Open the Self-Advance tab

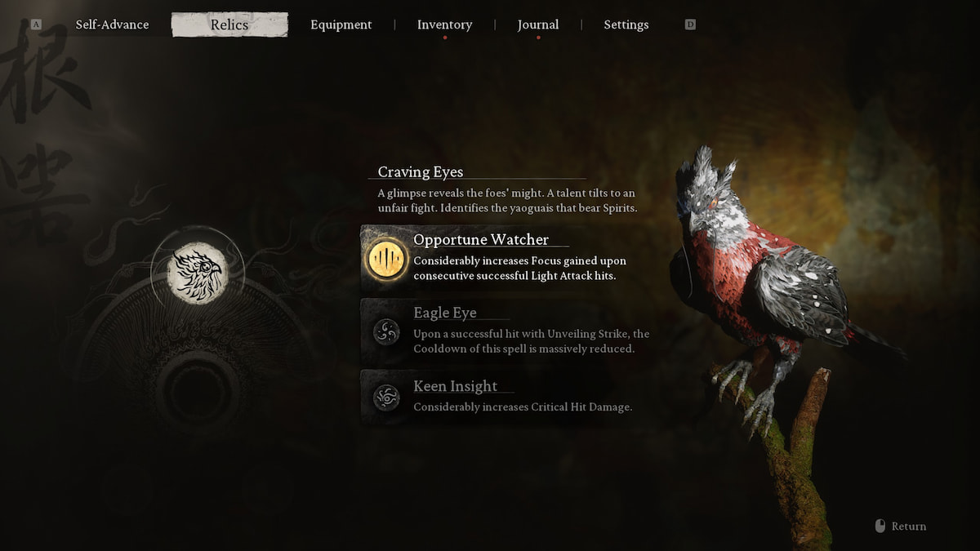point(112,24)
